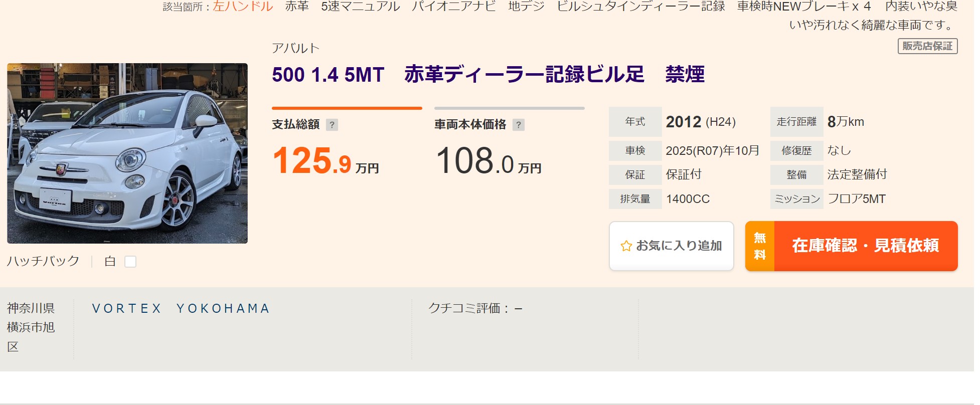Viewport: 980px width, 405px height.
Task: Click the help icon beside 車両本体価格
Action: coord(519,125)
